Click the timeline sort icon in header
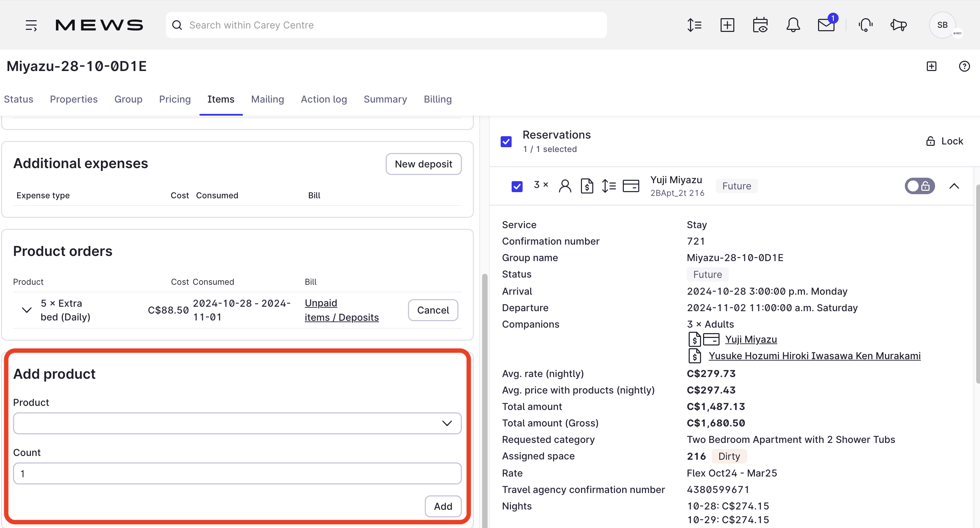 694,25
